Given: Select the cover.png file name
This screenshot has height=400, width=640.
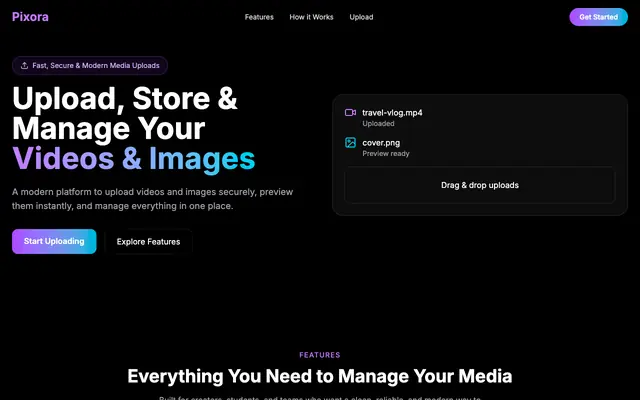Looking at the screenshot, I should click(381, 143).
